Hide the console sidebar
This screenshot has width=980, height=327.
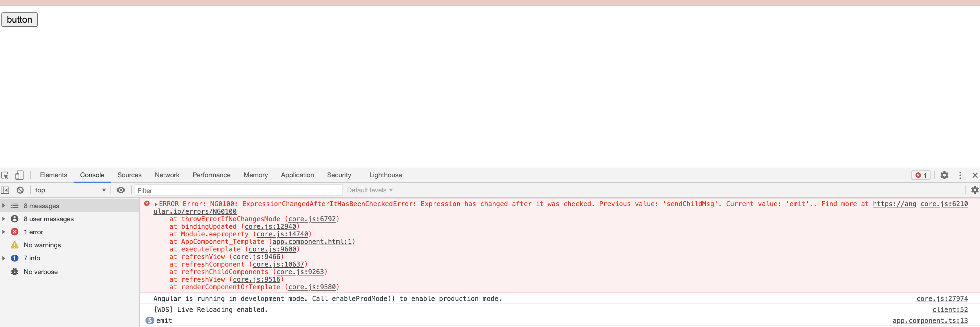[5, 190]
